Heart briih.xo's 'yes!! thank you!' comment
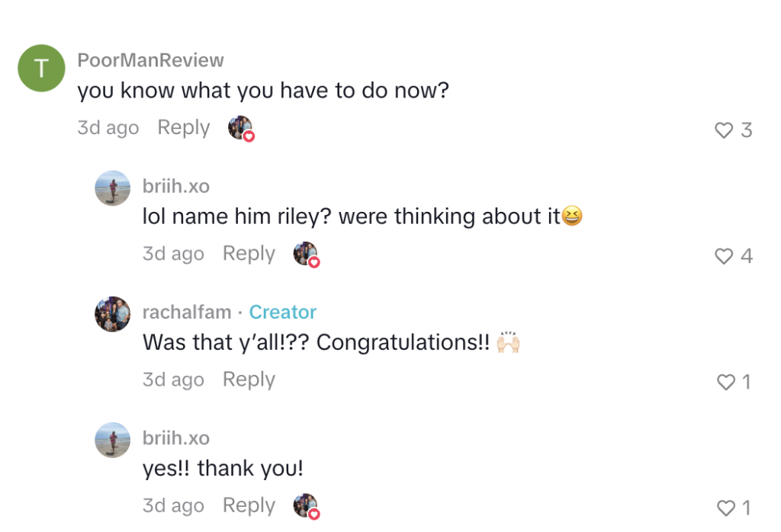The image size is (781, 532). point(726,508)
